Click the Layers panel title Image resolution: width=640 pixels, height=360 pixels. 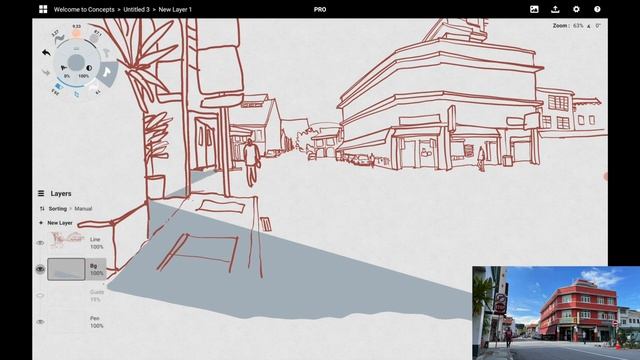click(x=61, y=193)
